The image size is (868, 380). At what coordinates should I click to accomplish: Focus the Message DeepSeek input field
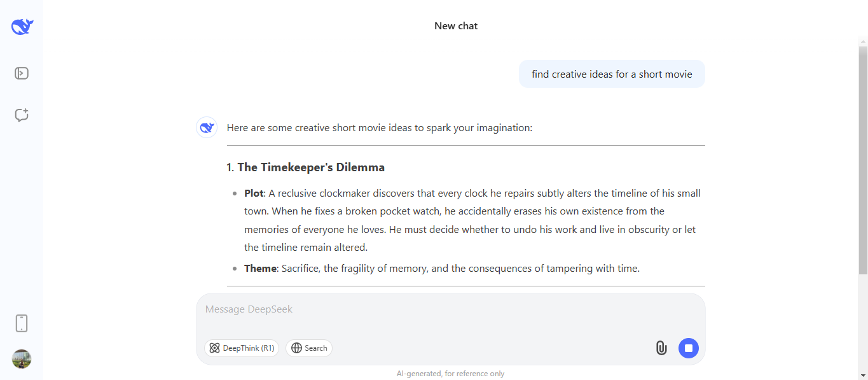[x=445, y=309]
